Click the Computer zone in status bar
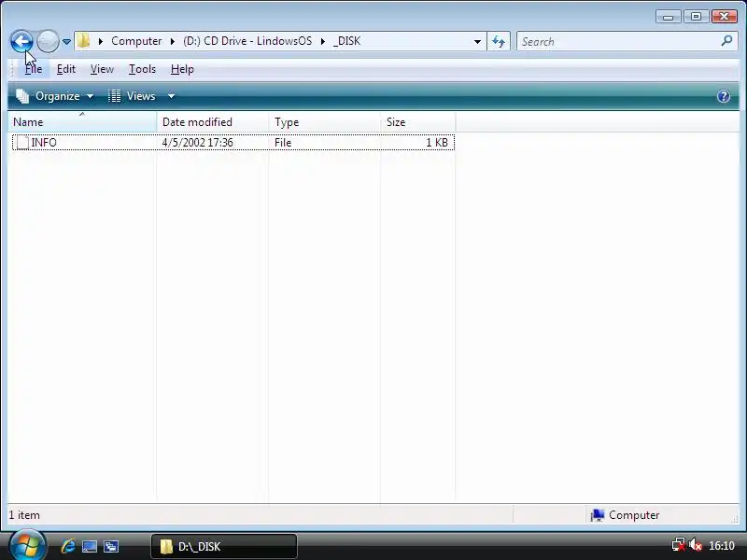747x560 pixels. pos(625,515)
